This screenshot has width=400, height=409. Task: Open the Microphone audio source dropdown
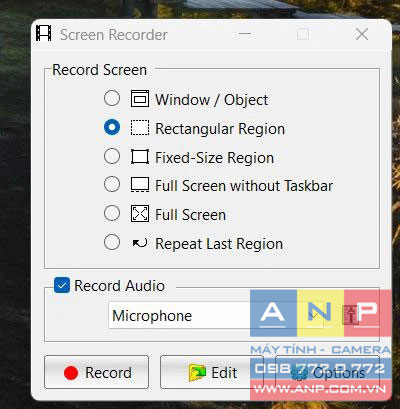point(216,315)
